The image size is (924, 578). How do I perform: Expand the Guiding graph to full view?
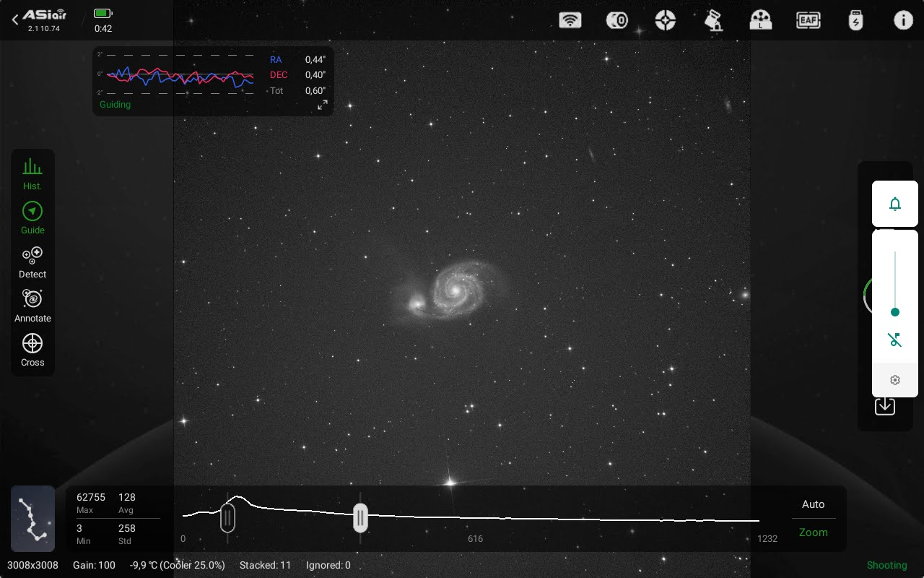coord(323,105)
